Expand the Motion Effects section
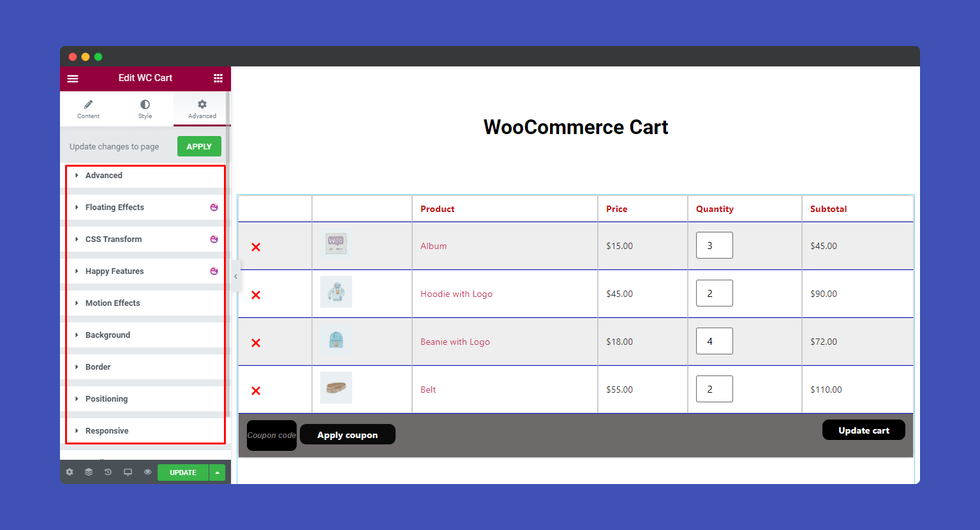The height and width of the screenshot is (530, 980). [x=145, y=303]
